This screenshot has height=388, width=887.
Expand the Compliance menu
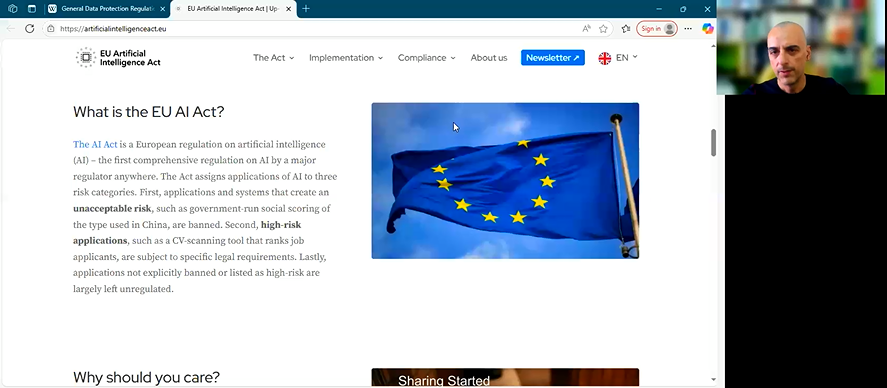tap(427, 58)
